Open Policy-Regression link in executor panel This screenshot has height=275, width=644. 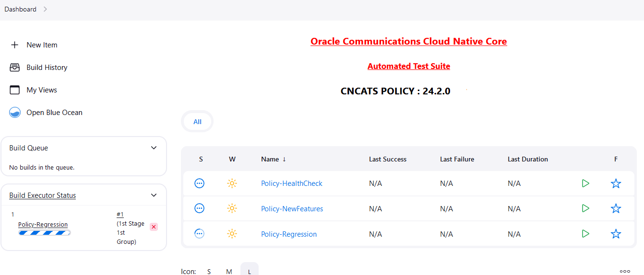[43, 224]
